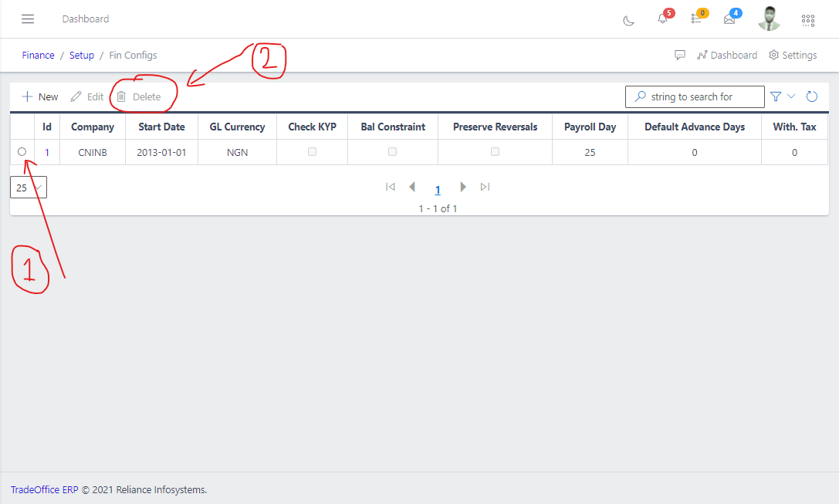Collapse the sidebar with the hamburger menu
Viewport: 839px width, 504px height.
28,19
